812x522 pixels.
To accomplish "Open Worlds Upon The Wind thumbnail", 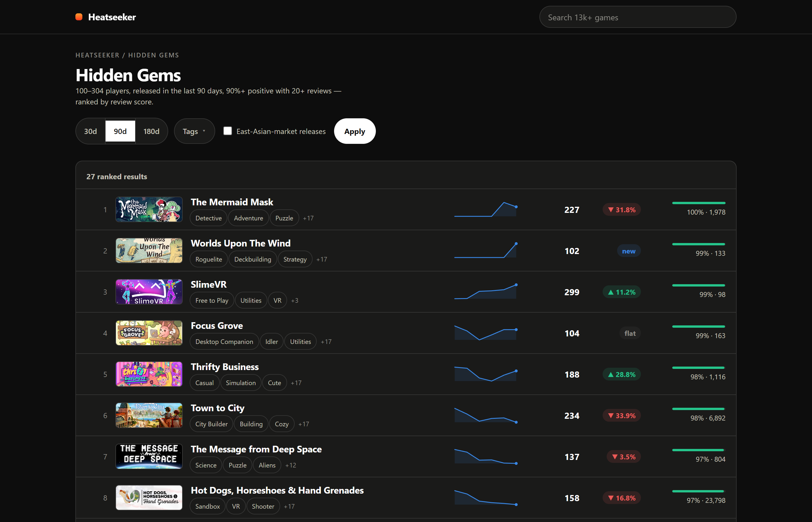I will pos(149,251).
